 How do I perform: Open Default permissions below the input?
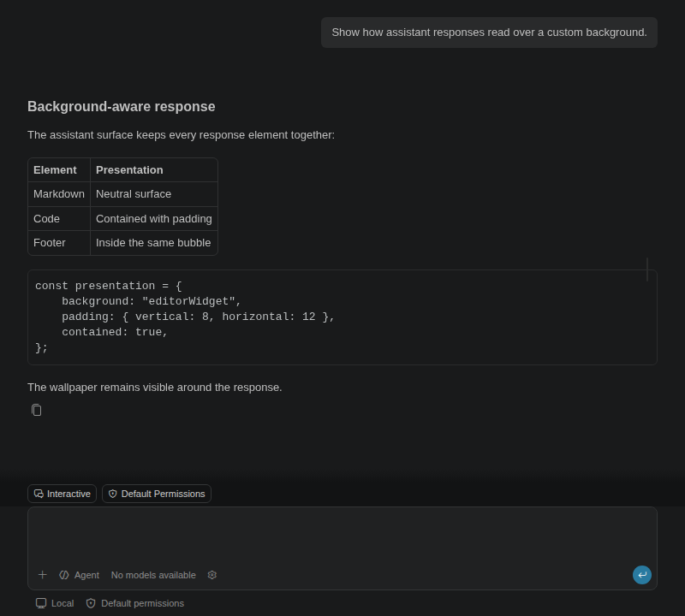coord(135,603)
